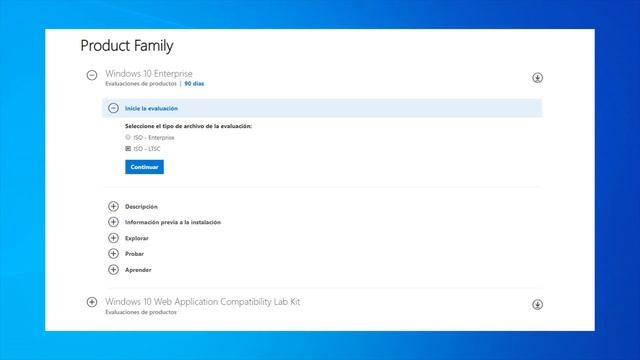Image resolution: width=640 pixels, height=360 pixels.
Task: Click Información previa a la instalación label
Action: (173, 222)
